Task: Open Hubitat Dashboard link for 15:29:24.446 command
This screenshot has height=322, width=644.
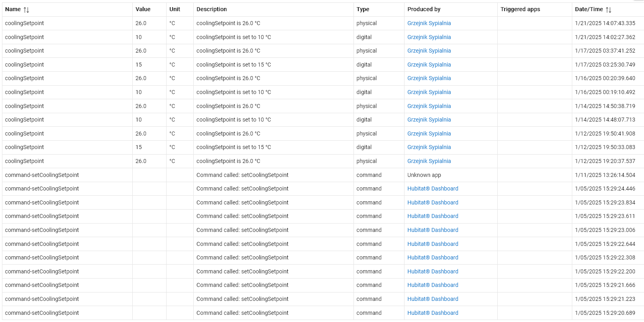Action: click(x=432, y=188)
